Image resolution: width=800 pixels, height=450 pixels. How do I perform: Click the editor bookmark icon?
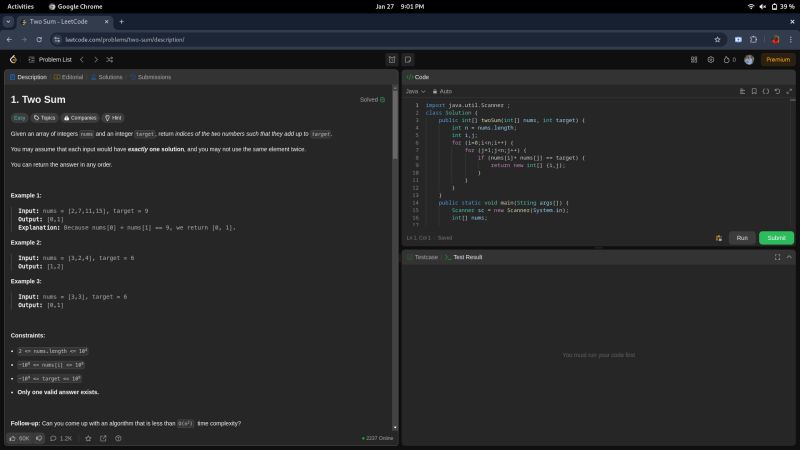tap(754, 91)
